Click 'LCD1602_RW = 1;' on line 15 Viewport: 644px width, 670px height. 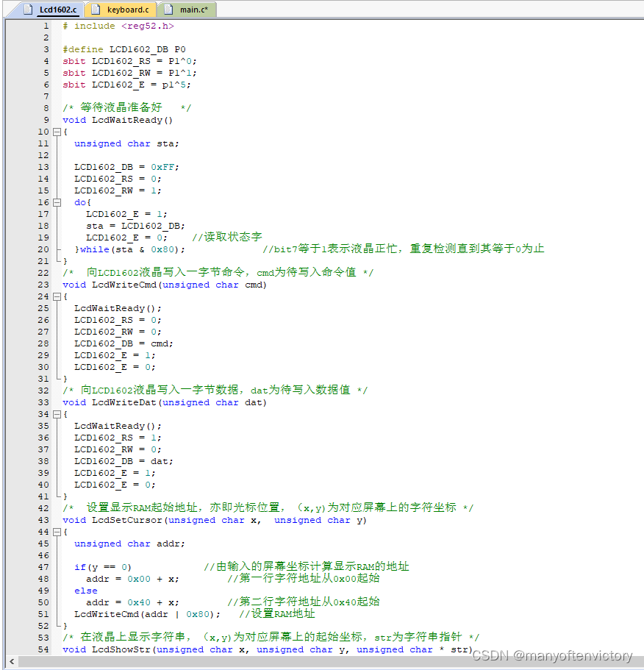click(x=118, y=190)
